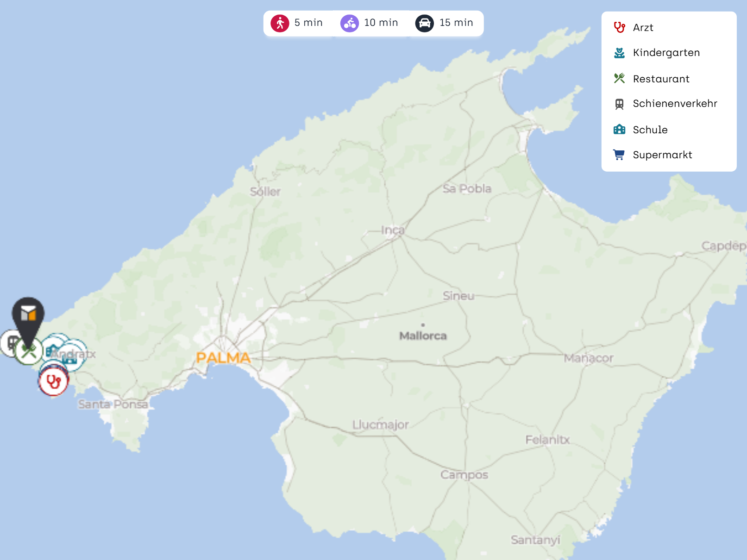The image size is (747, 560).
Task: Toggle the Schule category label
Action: [x=650, y=130]
